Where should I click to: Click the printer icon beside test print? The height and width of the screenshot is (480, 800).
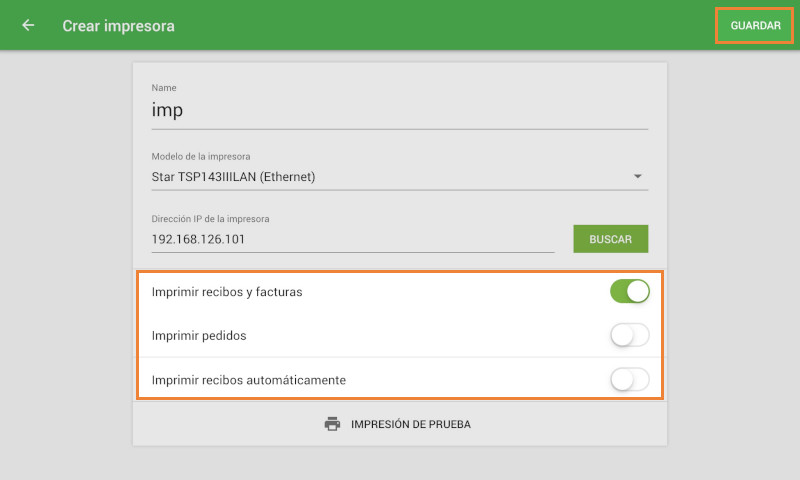coord(332,424)
